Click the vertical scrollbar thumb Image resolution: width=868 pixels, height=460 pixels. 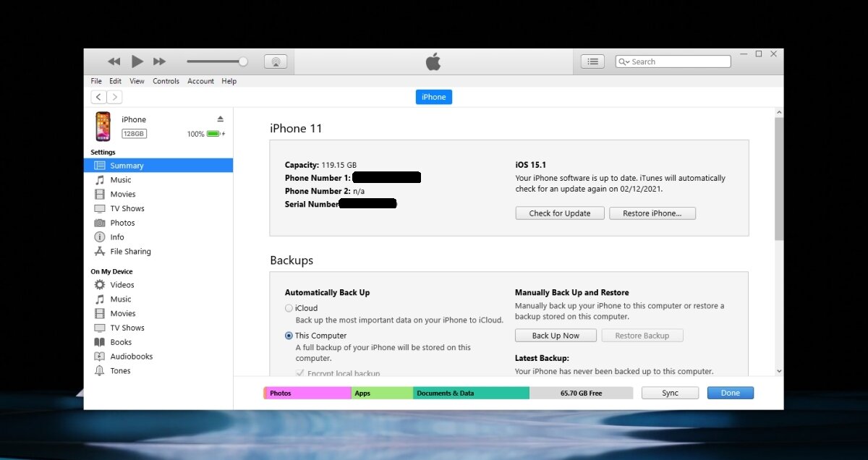779,179
